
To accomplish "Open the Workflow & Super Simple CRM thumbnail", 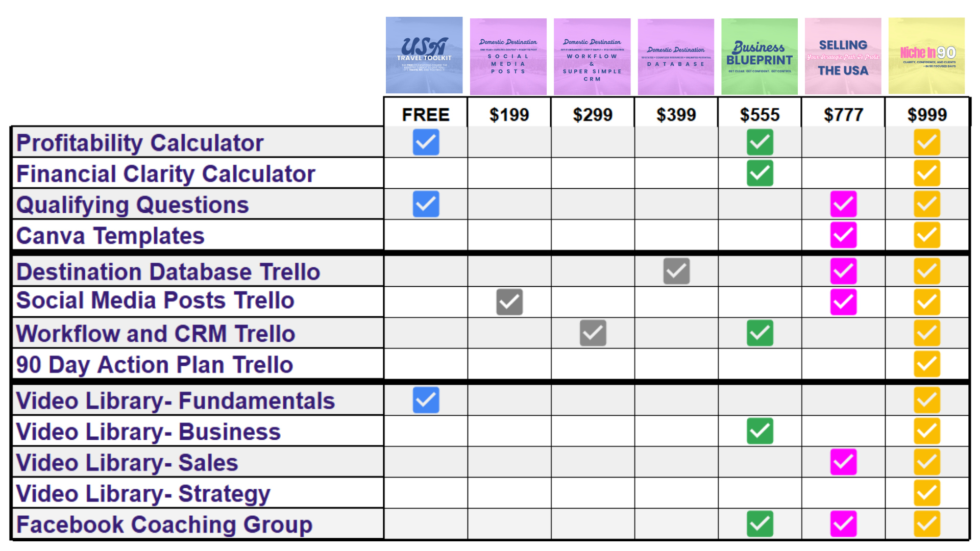I will pos(592,57).
